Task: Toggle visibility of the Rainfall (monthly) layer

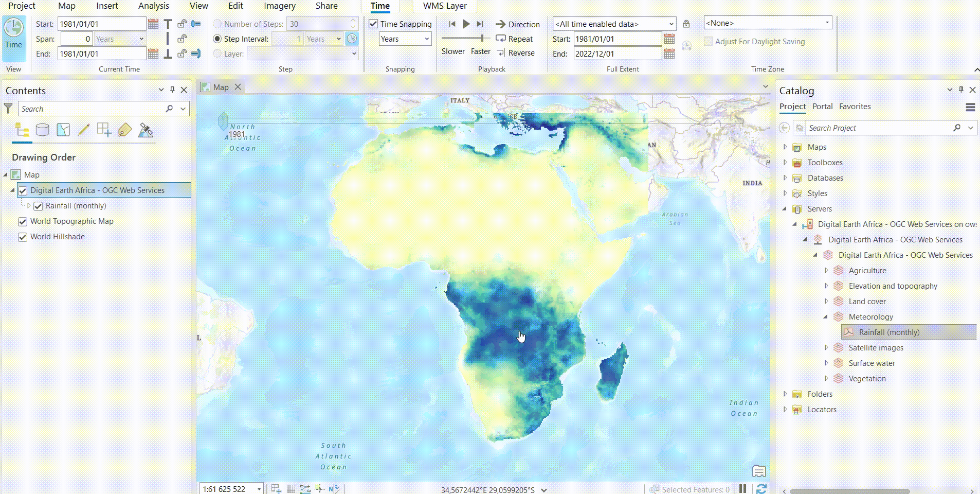Action: pos(39,206)
